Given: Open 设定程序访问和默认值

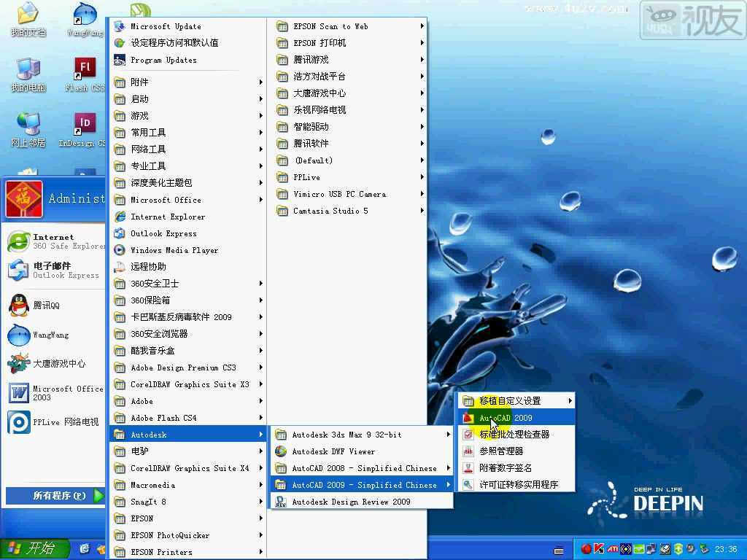Looking at the screenshot, I should tap(187, 43).
